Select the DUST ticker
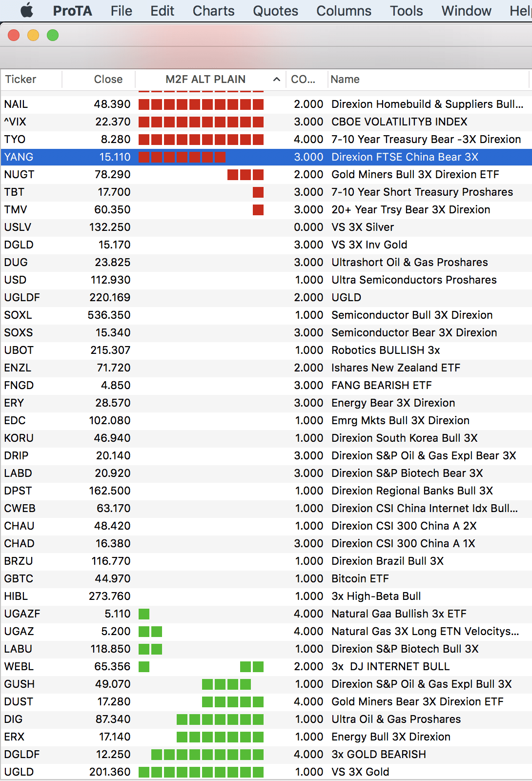This screenshot has height=781, width=532. [x=19, y=701]
